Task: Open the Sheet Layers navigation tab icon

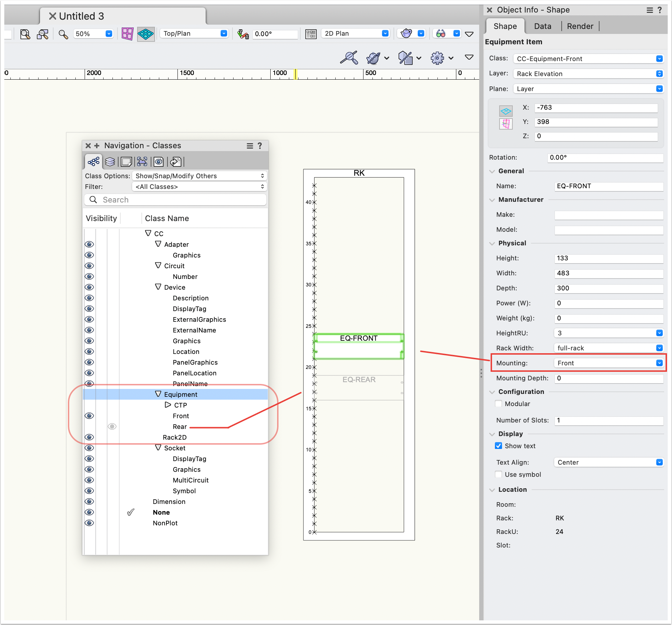Action: point(126,162)
